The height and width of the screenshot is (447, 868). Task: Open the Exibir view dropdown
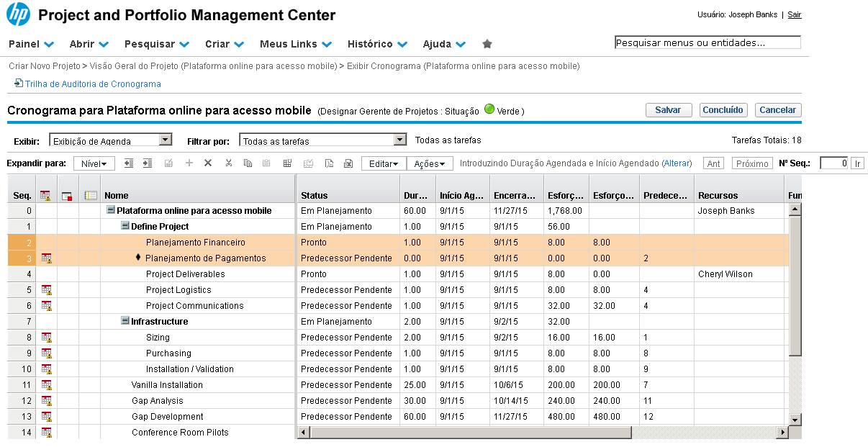point(165,140)
